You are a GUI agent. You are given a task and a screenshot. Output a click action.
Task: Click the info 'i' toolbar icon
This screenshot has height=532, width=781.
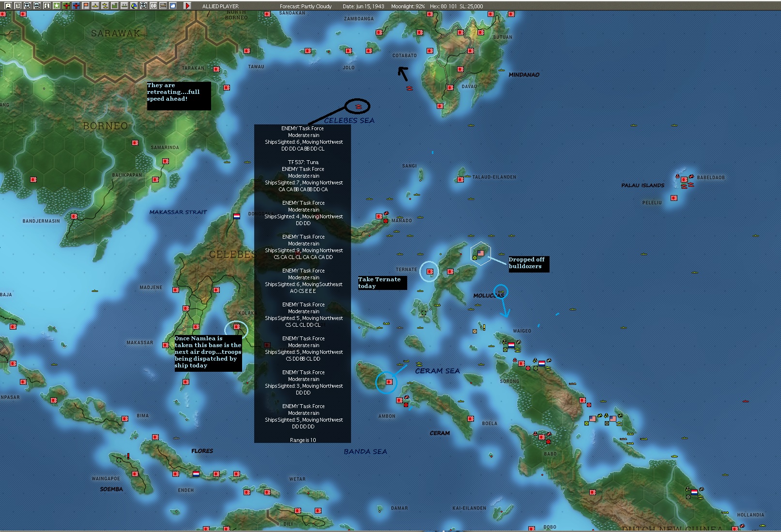tap(46, 6)
